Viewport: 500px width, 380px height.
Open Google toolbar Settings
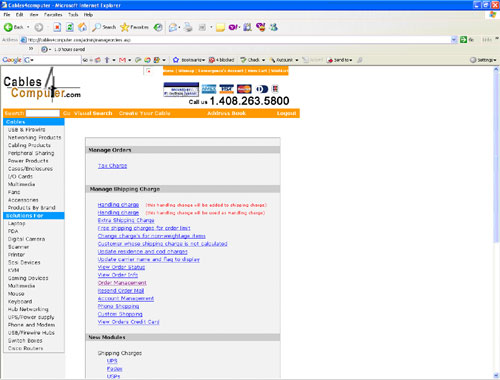[x=483, y=60]
